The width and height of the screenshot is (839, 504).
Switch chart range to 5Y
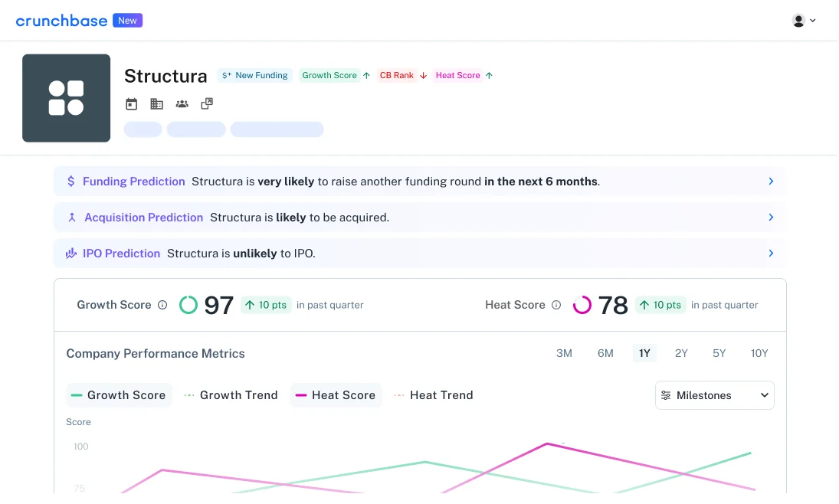[x=719, y=353]
